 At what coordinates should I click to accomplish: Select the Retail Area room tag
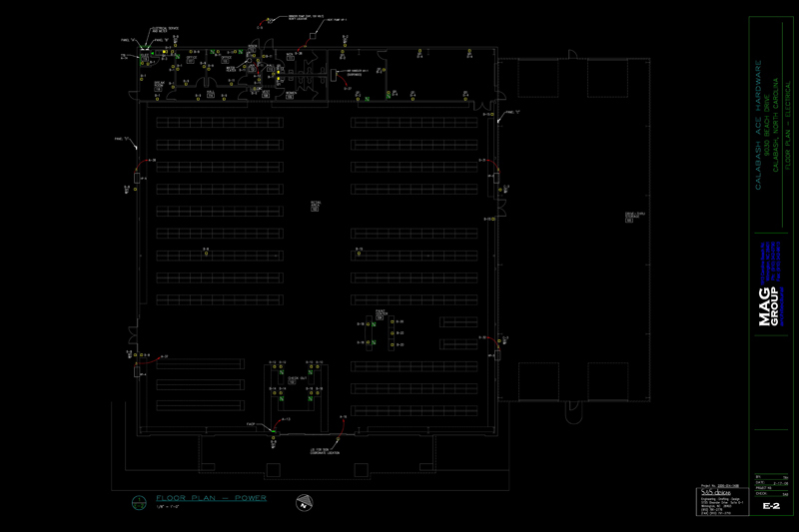[316, 205]
